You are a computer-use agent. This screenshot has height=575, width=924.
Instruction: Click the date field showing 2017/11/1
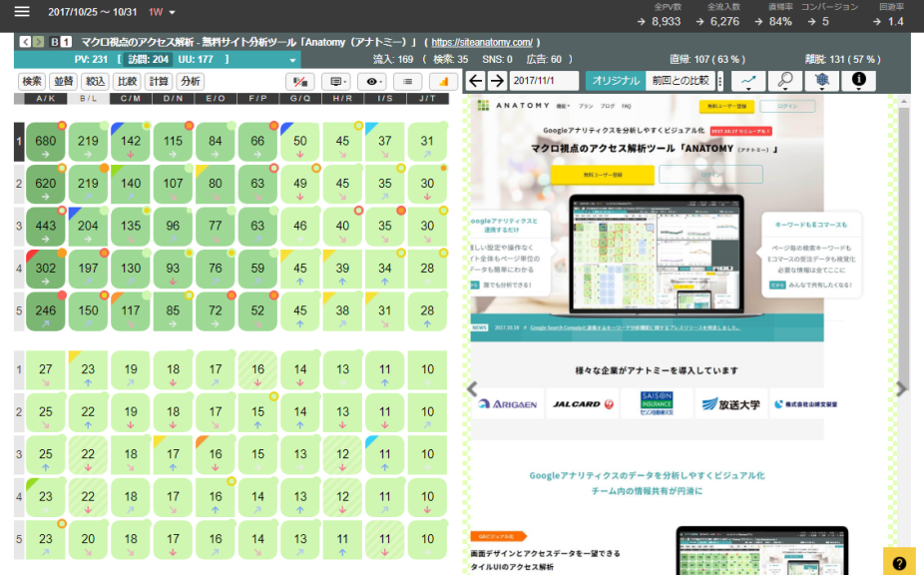[544, 81]
